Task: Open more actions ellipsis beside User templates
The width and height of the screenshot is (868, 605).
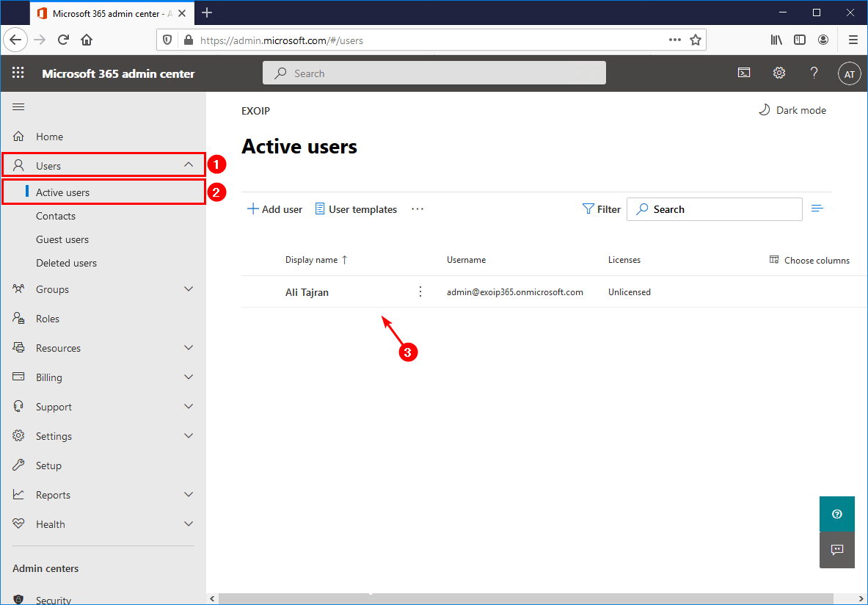Action: pos(417,209)
